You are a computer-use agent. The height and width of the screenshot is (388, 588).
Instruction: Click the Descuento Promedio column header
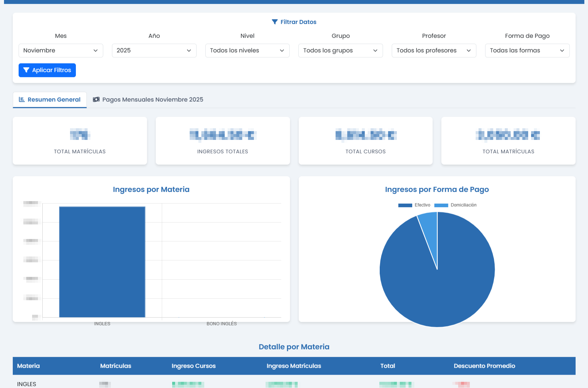tap(484, 366)
